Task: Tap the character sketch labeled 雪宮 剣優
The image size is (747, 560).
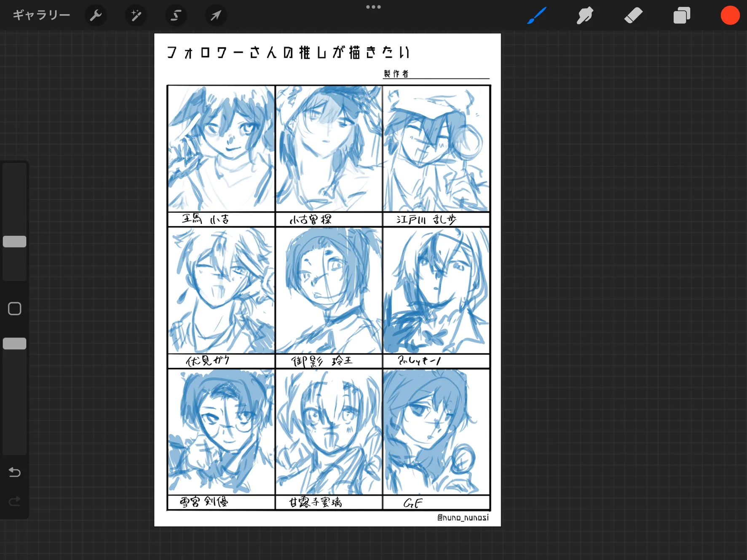Action: 221,432
